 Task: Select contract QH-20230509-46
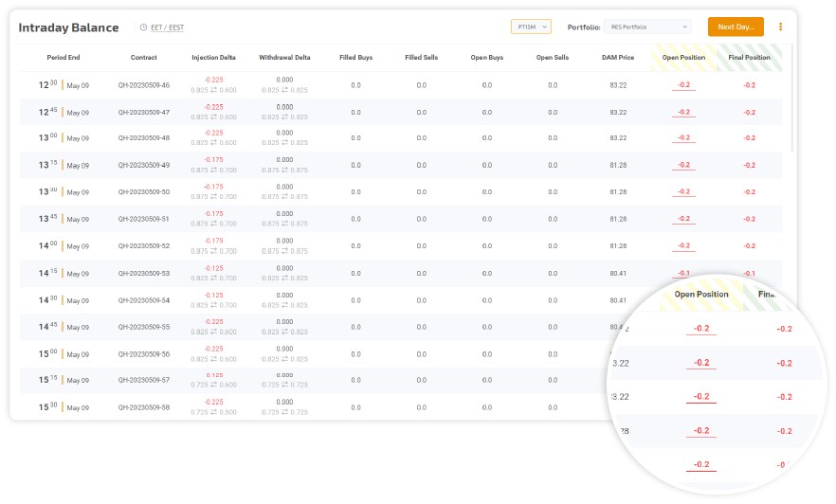[144, 85]
